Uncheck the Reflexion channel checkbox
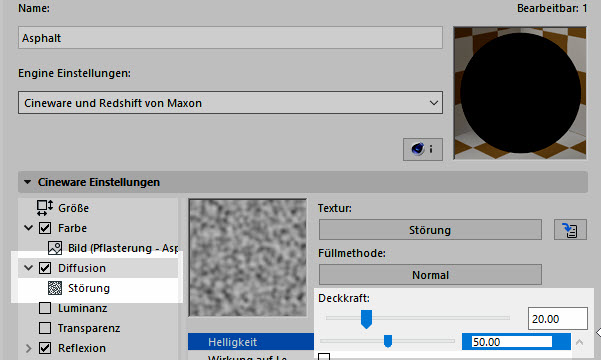The height and width of the screenshot is (360, 601). pos(45,348)
